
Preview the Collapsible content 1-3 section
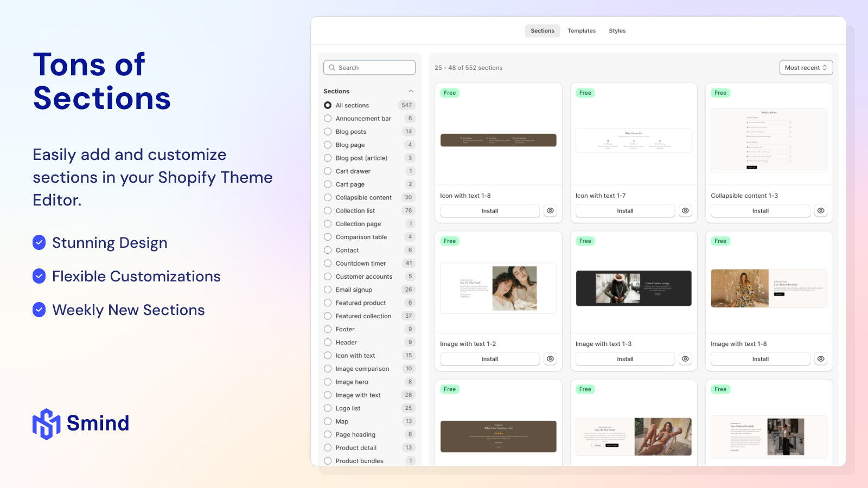[821, 211]
